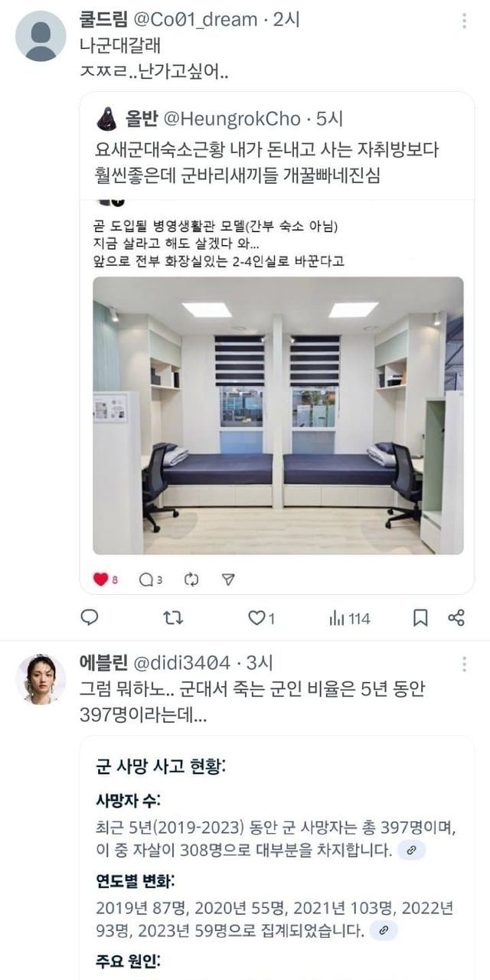
Task: Open 에블린's profile picture
Action: click(41, 679)
